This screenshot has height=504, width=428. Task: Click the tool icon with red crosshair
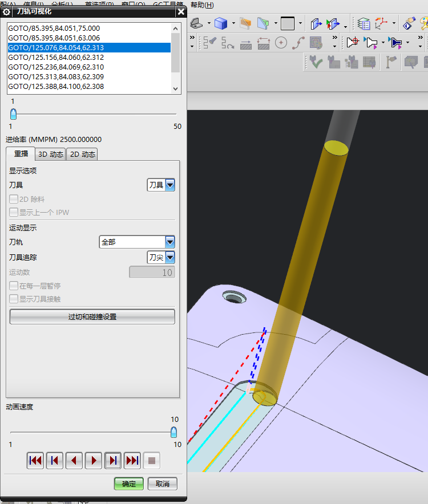tap(353, 42)
